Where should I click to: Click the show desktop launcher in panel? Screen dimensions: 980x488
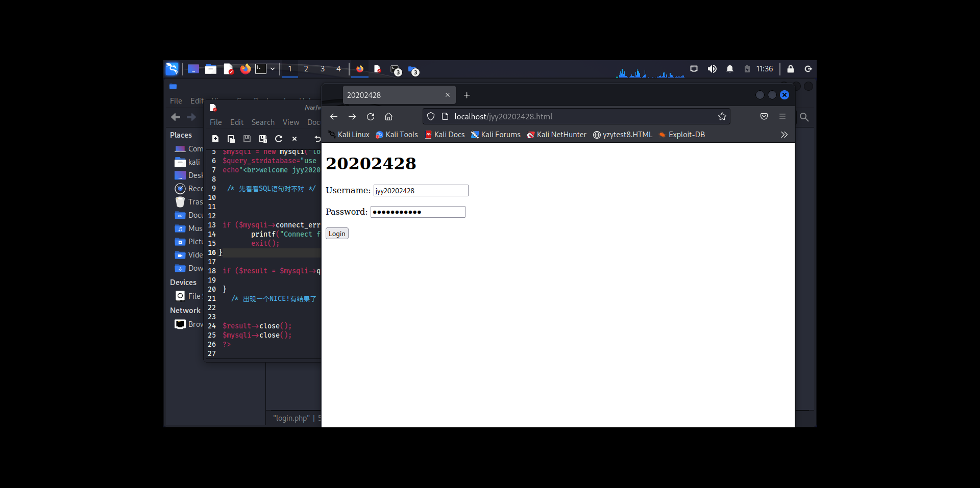point(193,69)
